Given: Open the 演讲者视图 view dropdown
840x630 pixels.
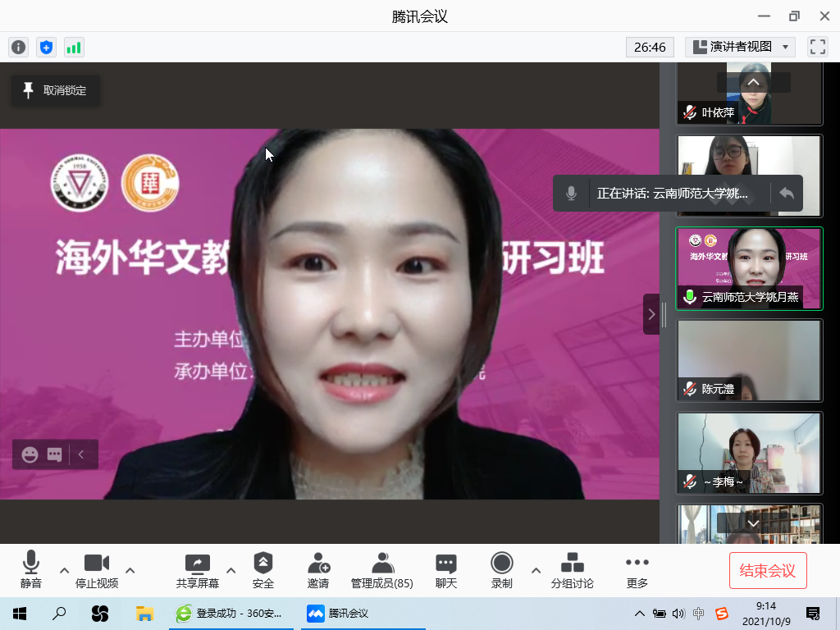Looking at the screenshot, I should tap(741, 47).
